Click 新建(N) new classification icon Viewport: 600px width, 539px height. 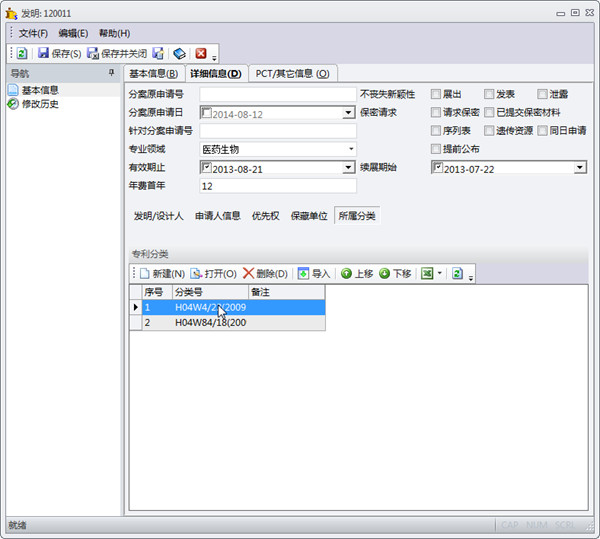click(144, 274)
